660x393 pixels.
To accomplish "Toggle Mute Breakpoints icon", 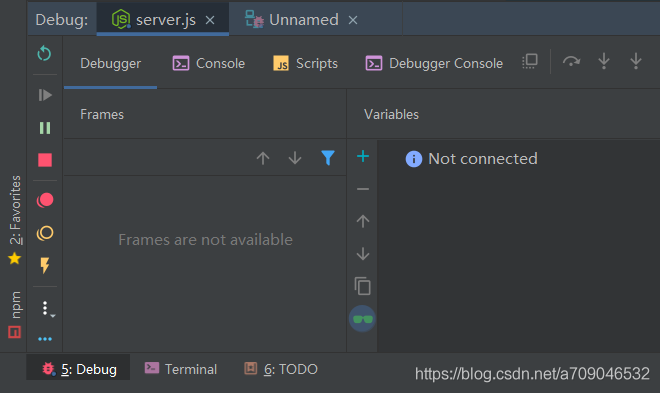I will pyautogui.click(x=45, y=233).
